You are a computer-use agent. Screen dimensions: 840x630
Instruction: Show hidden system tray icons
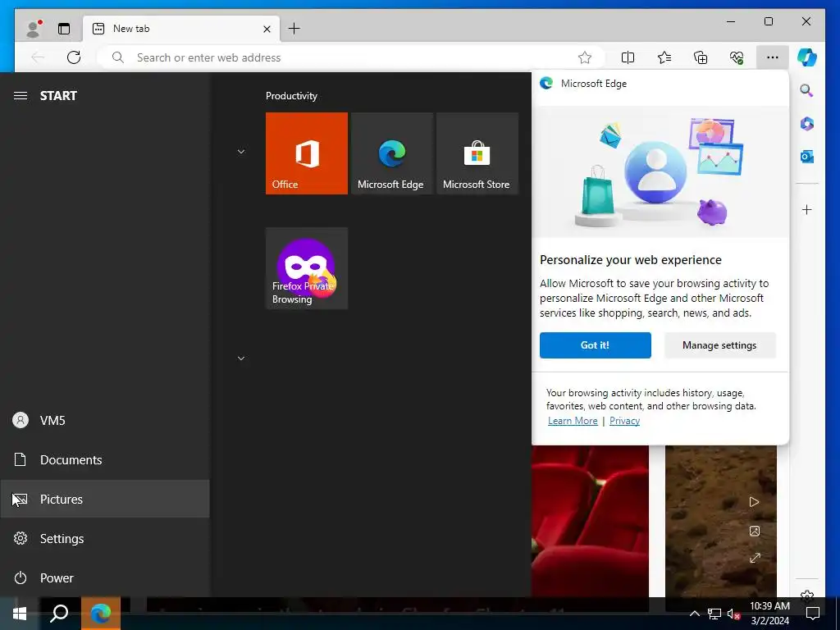[x=694, y=614]
